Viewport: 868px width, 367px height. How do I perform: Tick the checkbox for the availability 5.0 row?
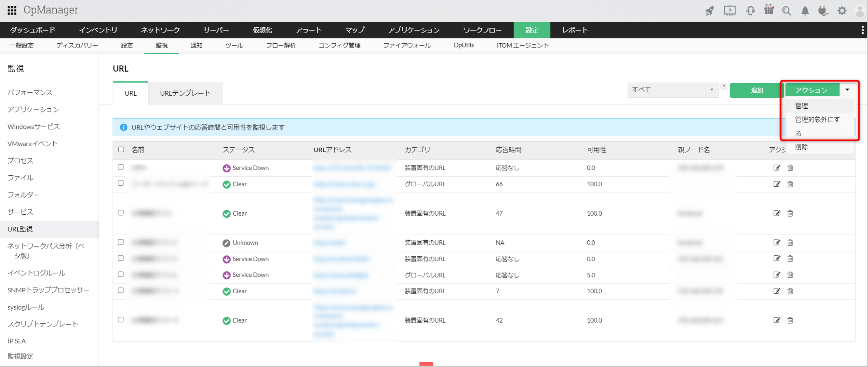(121, 274)
